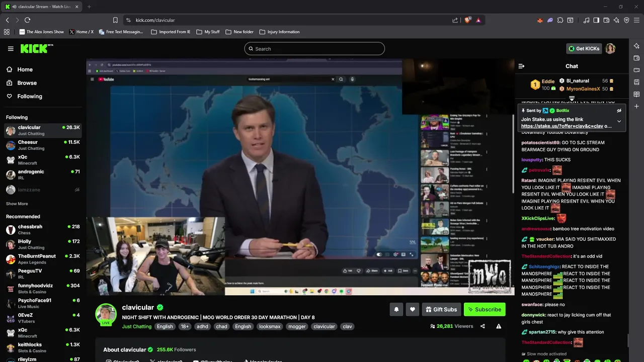644x362 pixels.
Task: Open recommended channel keithlocks
Action: point(43,347)
